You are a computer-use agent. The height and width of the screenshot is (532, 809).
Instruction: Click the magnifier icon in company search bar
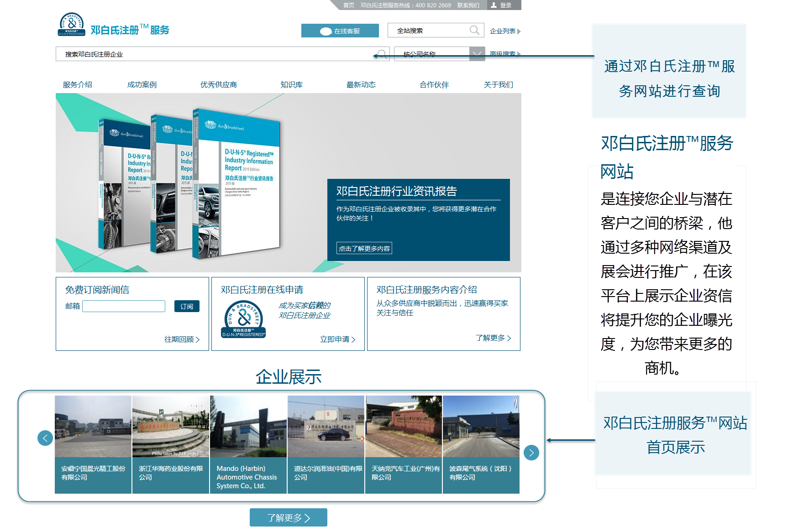click(382, 54)
